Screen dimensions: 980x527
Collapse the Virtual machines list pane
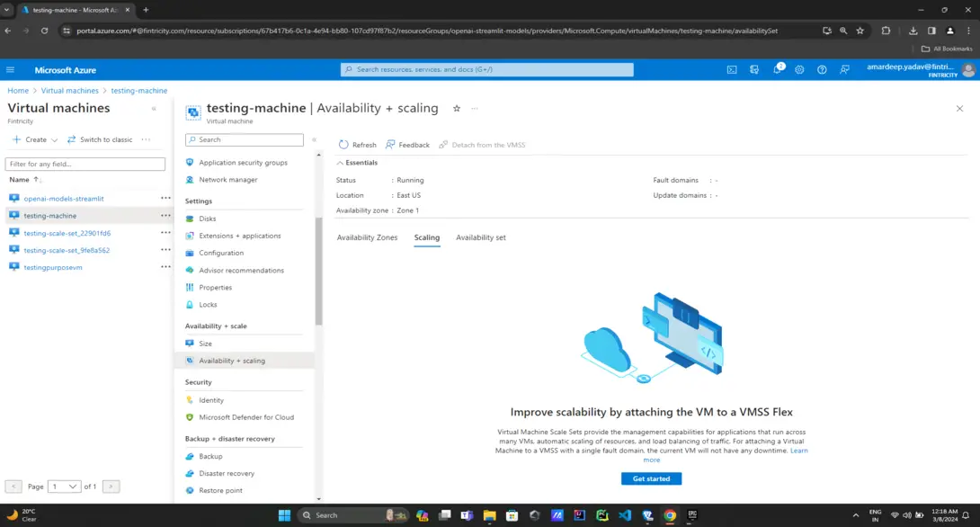click(x=154, y=108)
